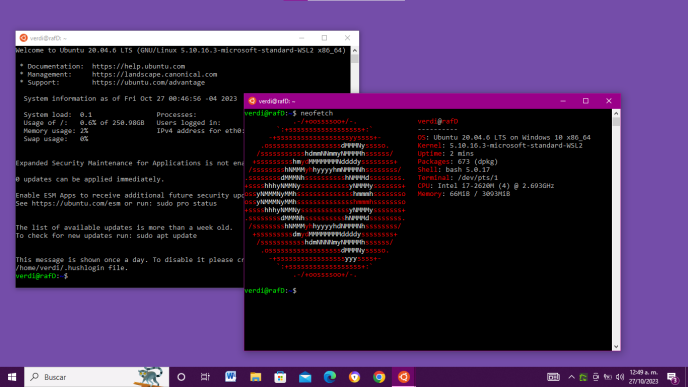Click Swap usage: 0% in back terminal
The image size is (688, 387).
coord(56,139)
